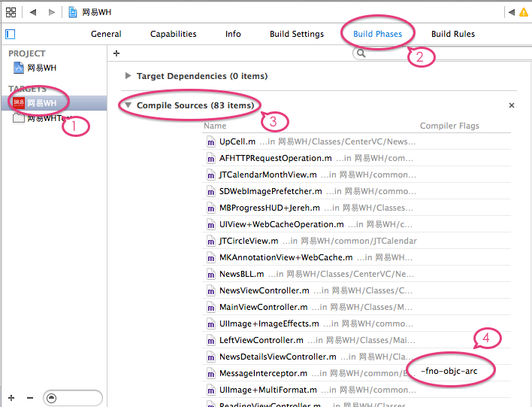Go back using the left arrow
532x407 pixels.
coord(33,12)
